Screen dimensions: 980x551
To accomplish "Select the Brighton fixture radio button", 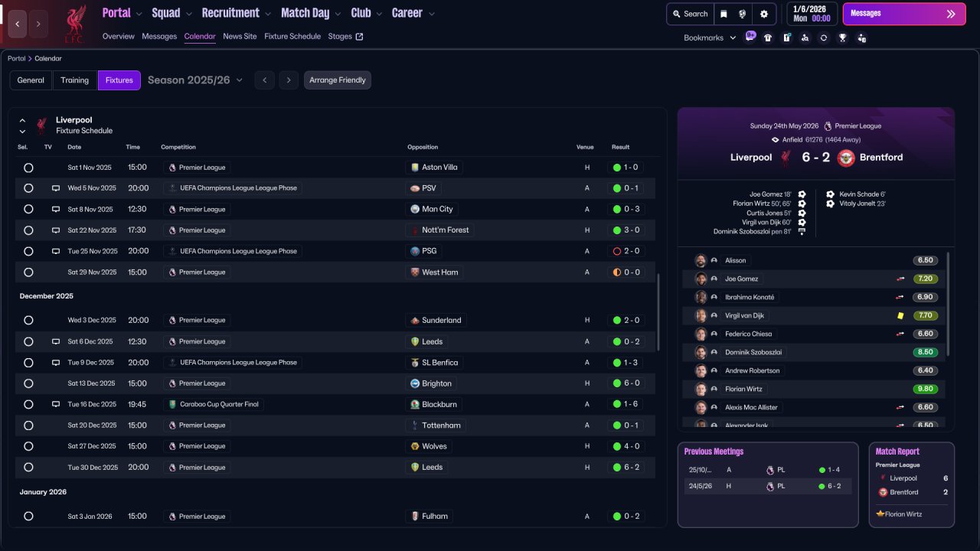I will pos(28,383).
